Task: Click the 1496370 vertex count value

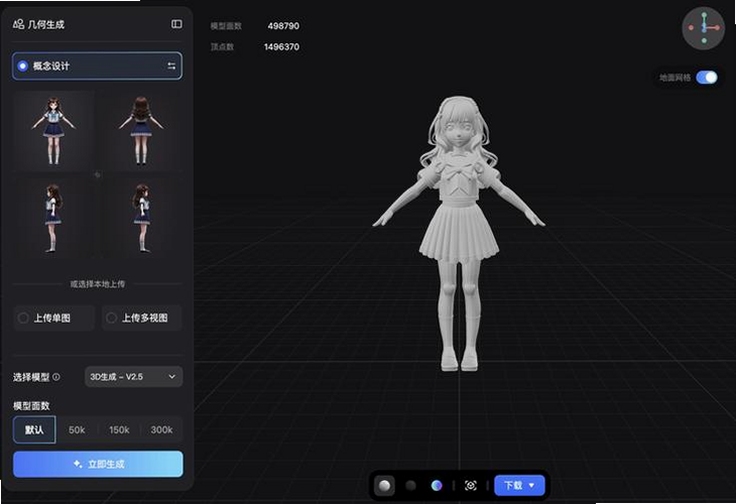Action: point(282,47)
